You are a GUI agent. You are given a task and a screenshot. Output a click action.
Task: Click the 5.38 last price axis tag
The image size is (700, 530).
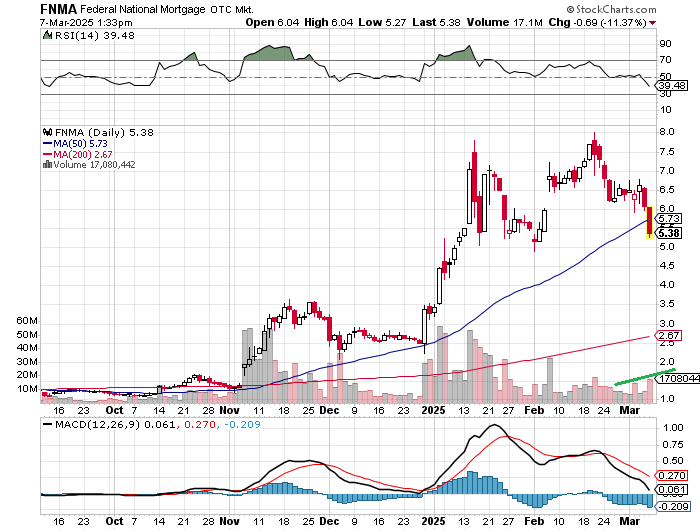point(668,233)
